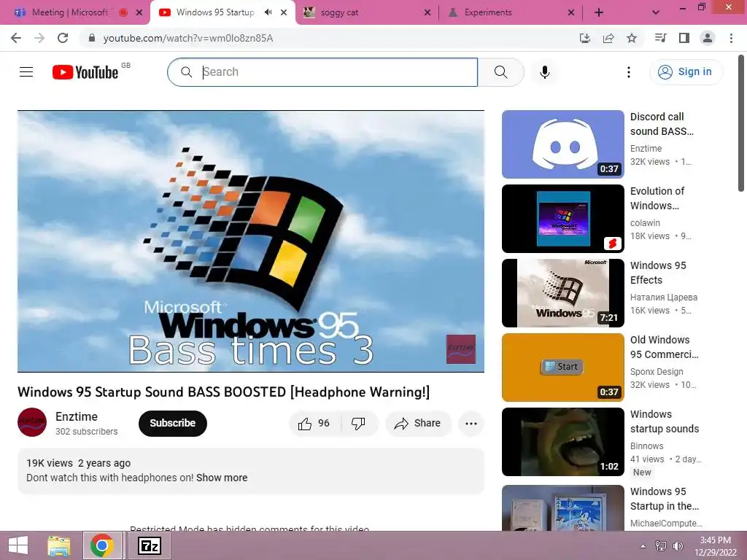
Task: Open YouTube settings three-dot menu near Sign in
Action: tap(628, 72)
